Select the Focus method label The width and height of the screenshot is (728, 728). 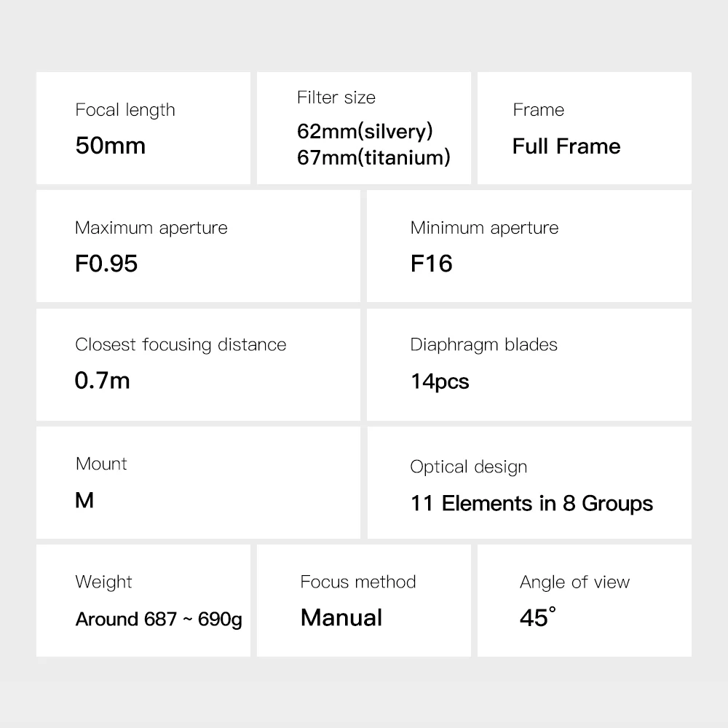pos(358,582)
